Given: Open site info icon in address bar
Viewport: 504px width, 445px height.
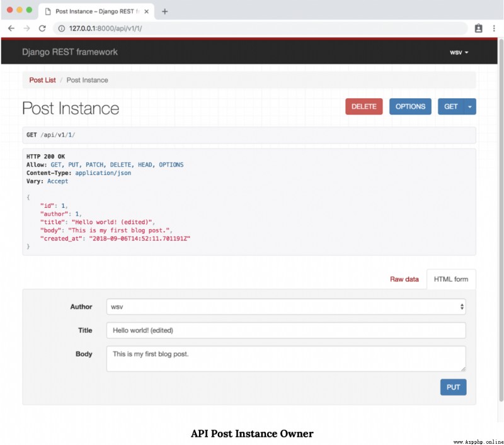Looking at the screenshot, I should (x=61, y=28).
